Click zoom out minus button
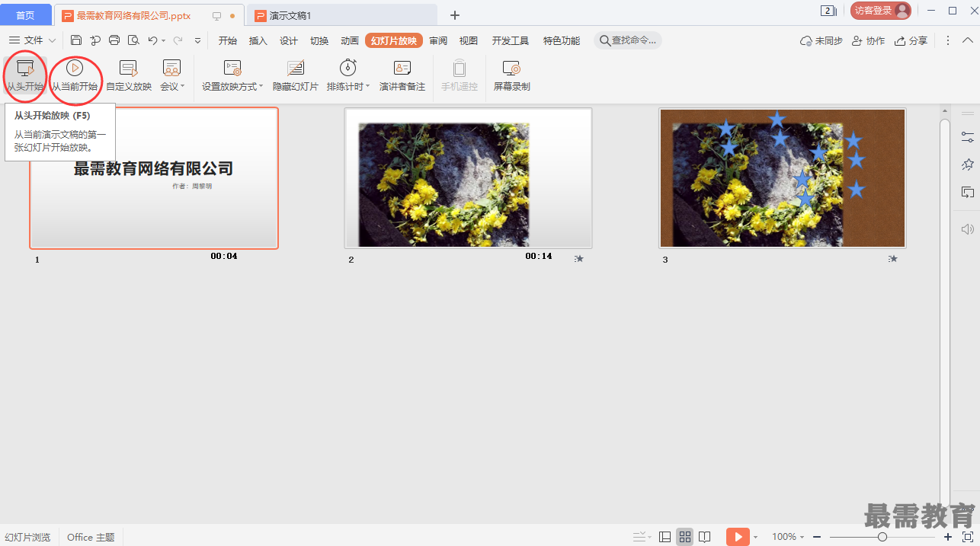This screenshot has width=980, height=546. pos(817,537)
